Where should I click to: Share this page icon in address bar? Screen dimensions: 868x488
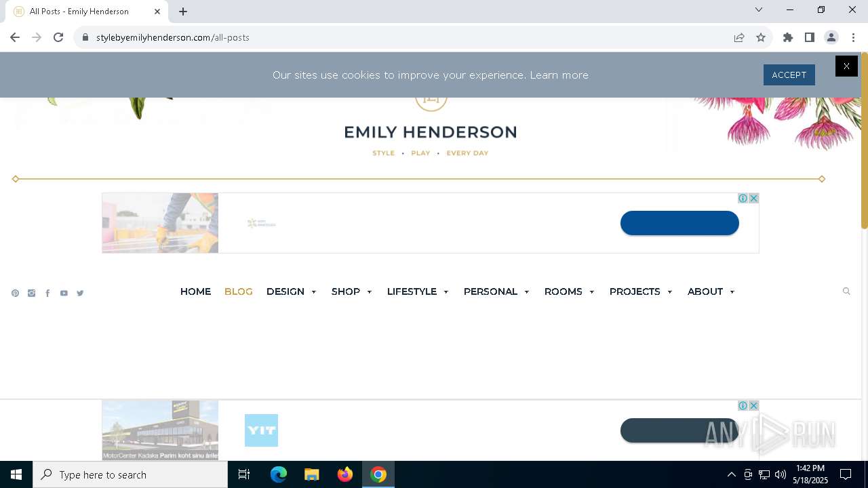tap(739, 37)
